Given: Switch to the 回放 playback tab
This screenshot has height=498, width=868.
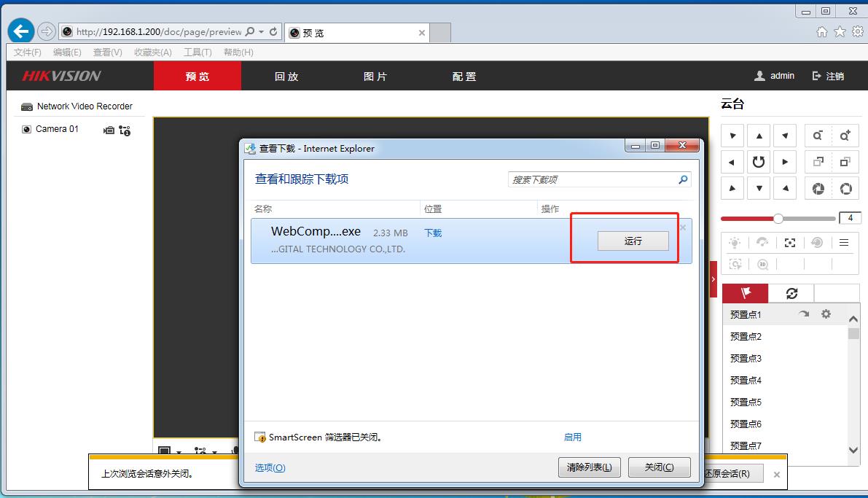Looking at the screenshot, I should (286, 77).
